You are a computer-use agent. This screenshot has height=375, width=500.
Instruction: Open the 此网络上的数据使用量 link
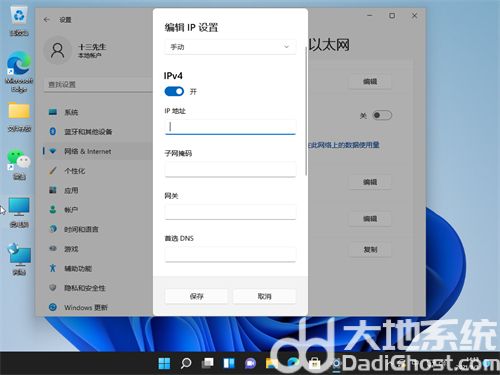[x=343, y=145]
